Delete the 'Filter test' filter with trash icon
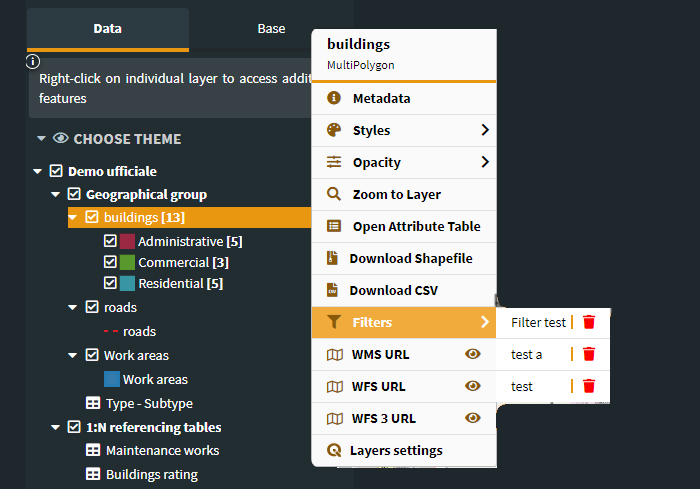The height and width of the screenshot is (489, 700). (589, 322)
